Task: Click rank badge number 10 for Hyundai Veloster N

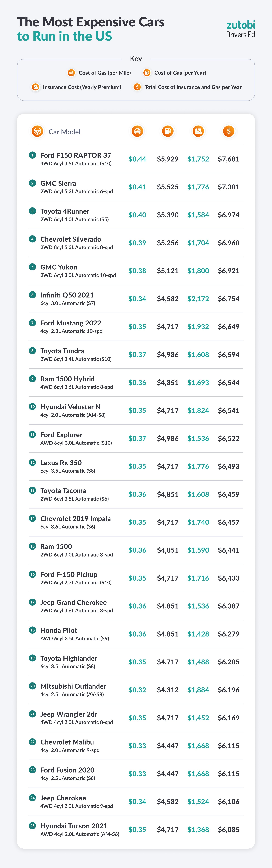Action: (x=32, y=406)
